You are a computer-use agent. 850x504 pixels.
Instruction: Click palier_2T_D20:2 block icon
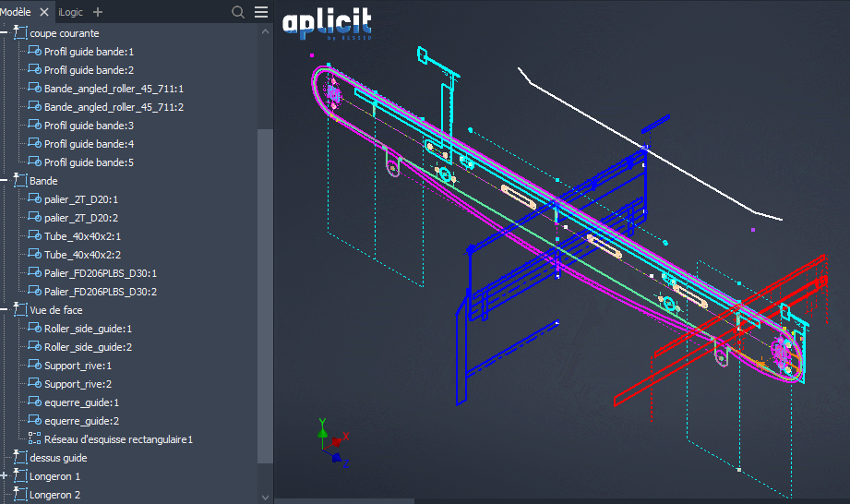coord(35,217)
